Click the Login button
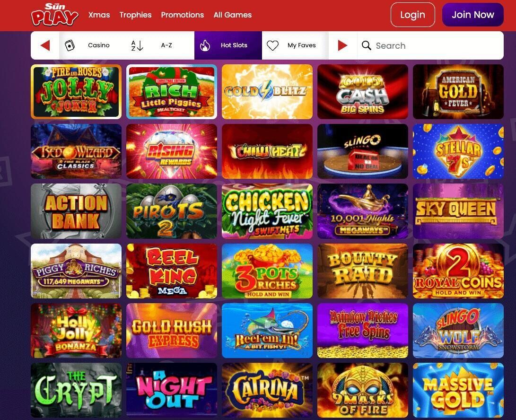Image resolution: width=516 pixels, height=420 pixels. (x=413, y=15)
